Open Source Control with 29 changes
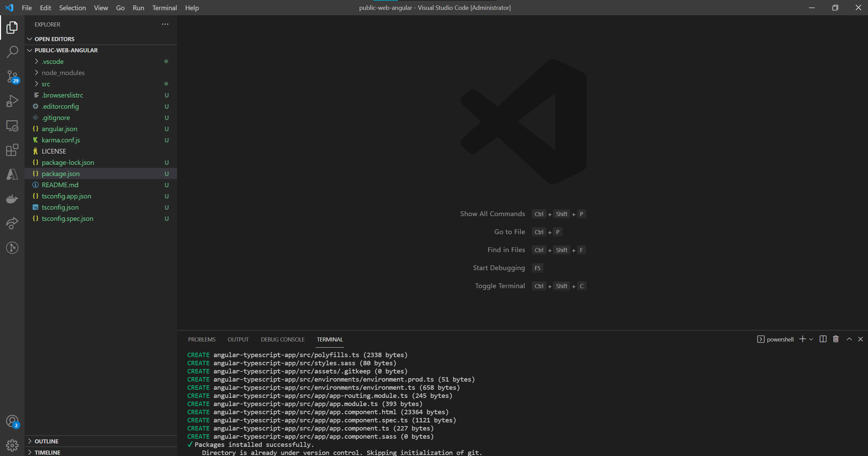 click(x=12, y=76)
